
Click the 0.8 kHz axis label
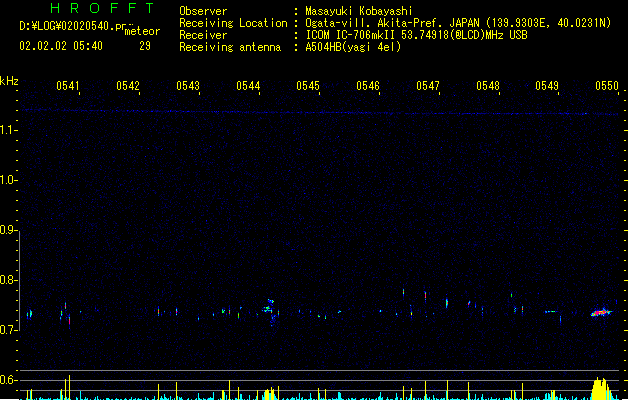click(8, 280)
